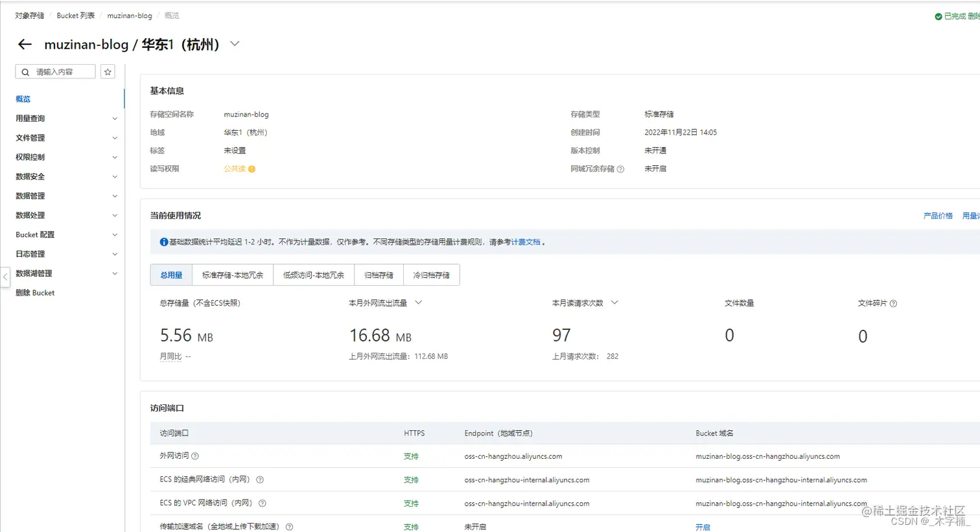Click the 16.68 MB outbound traffic value
Viewport: 980px width, 532px height.
380,336
